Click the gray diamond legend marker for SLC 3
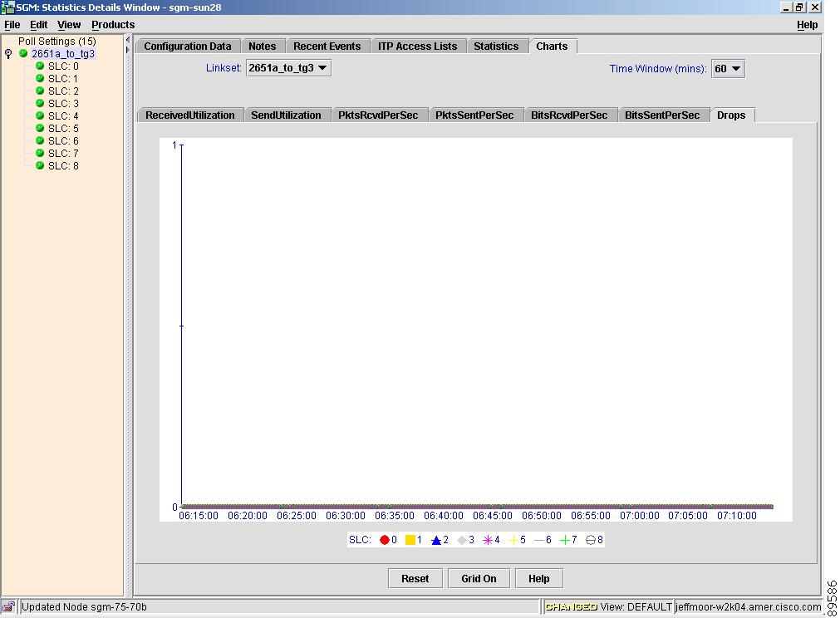Image resolution: width=840 pixels, height=618 pixels. click(462, 540)
